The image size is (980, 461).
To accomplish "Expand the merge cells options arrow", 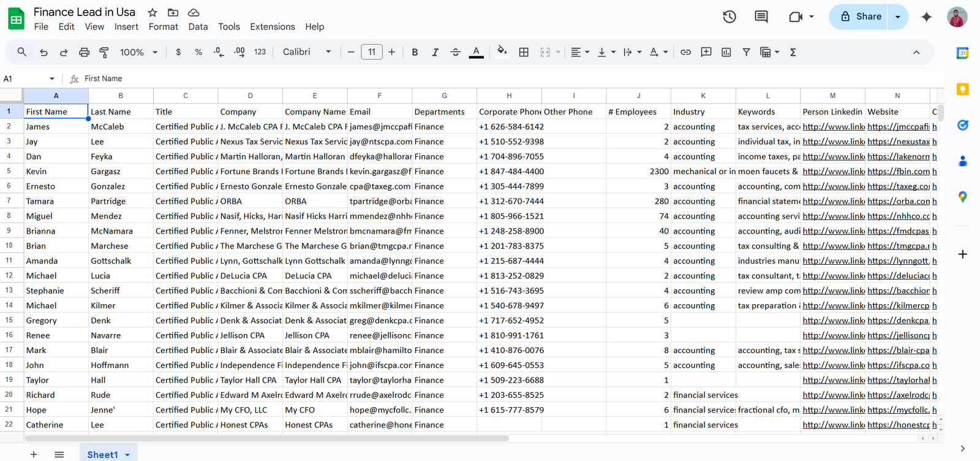I will click(558, 52).
